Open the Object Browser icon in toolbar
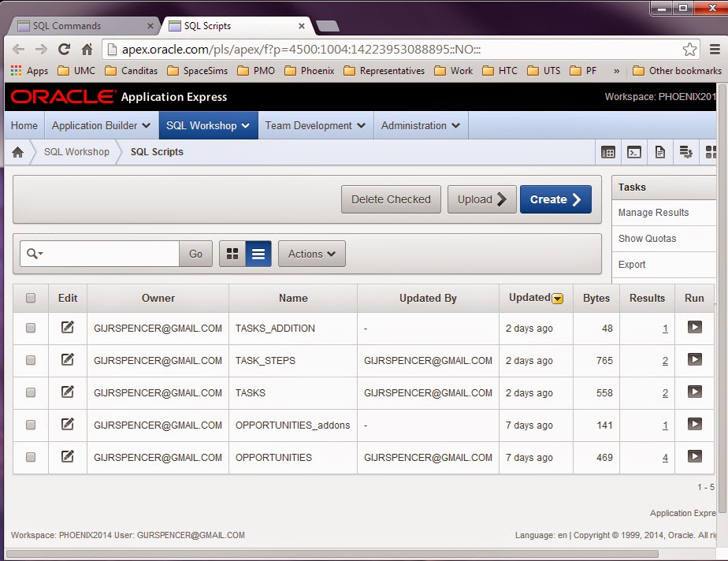The width and height of the screenshot is (728, 561). pos(608,151)
